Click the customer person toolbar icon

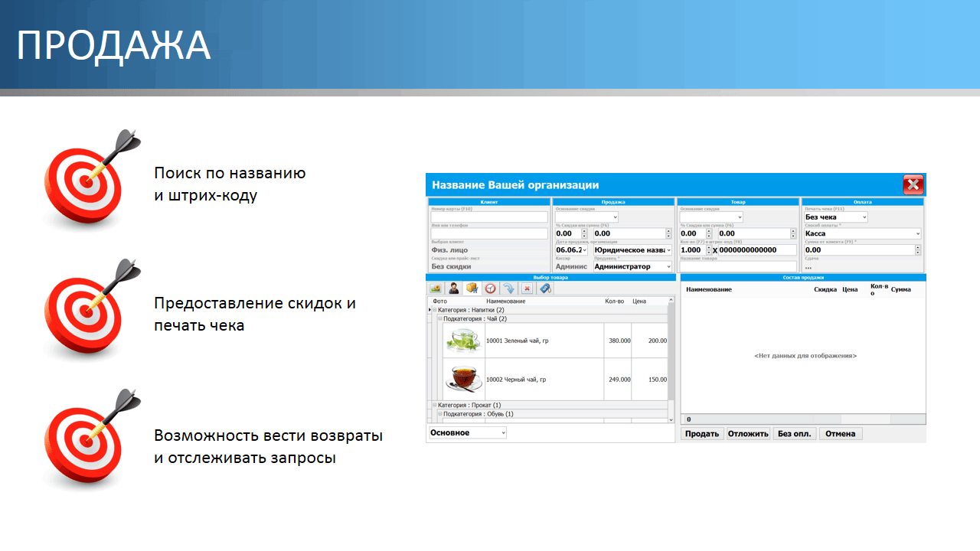454,289
